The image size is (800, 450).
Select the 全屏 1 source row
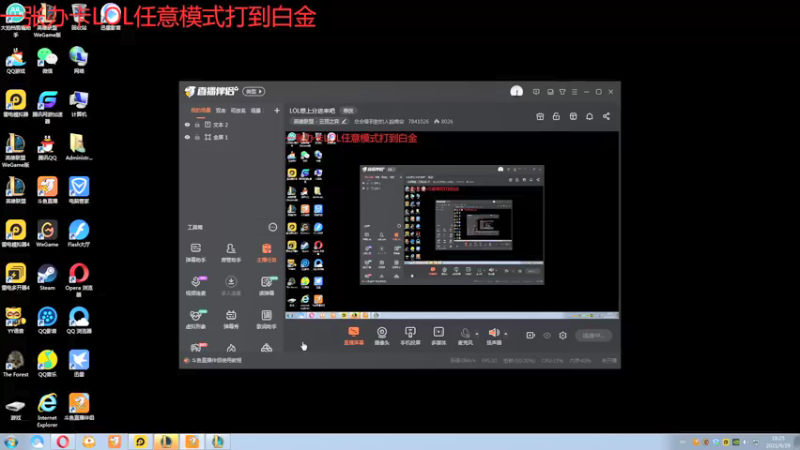[x=232, y=137]
